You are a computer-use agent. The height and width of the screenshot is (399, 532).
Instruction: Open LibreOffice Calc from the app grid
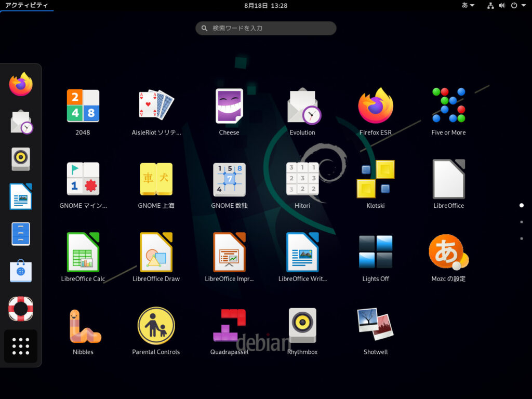[x=83, y=253]
